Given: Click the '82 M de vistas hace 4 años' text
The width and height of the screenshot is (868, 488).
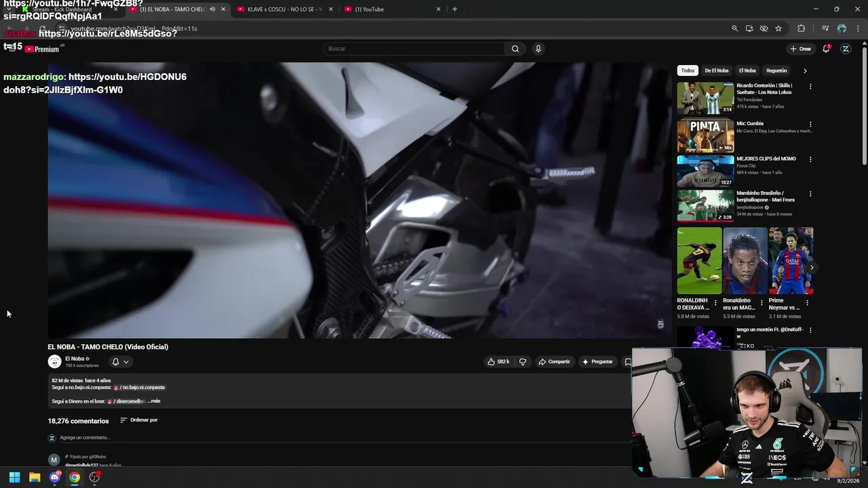Looking at the screenshot, I should click(x=81, y=381).
